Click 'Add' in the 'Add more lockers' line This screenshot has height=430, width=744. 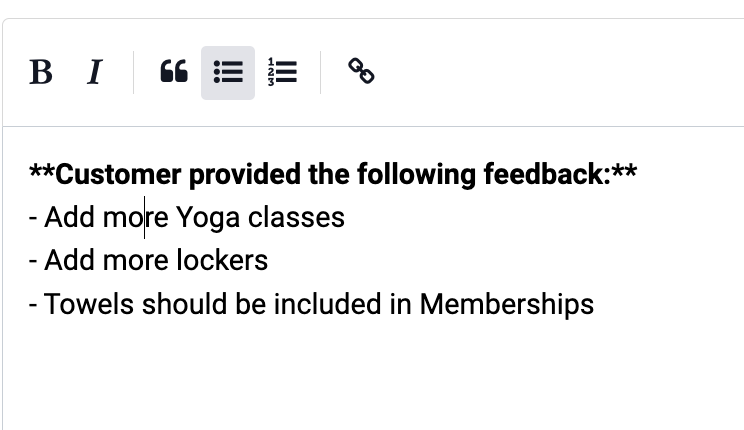(69, 261)
